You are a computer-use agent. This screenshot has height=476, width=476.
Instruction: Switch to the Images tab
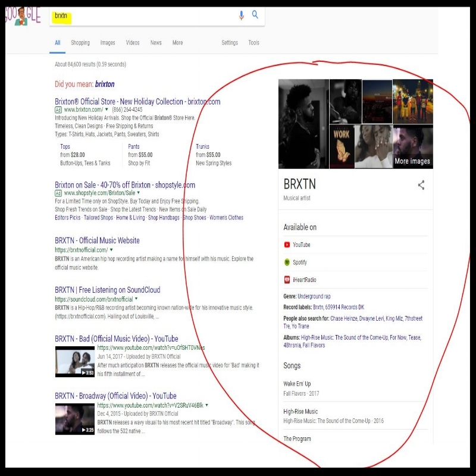coord(108,42)
